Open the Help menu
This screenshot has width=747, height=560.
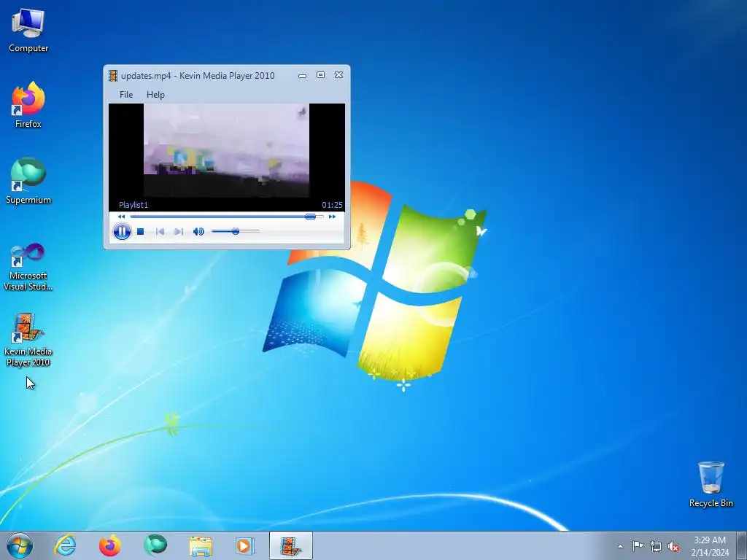(x=155, y=95)
